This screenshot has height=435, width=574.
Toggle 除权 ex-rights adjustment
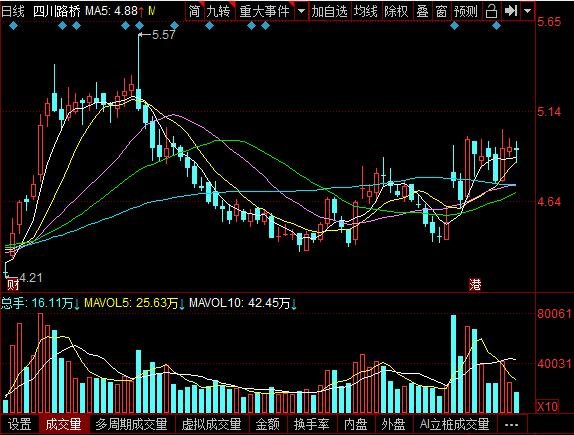click(396, 11)
